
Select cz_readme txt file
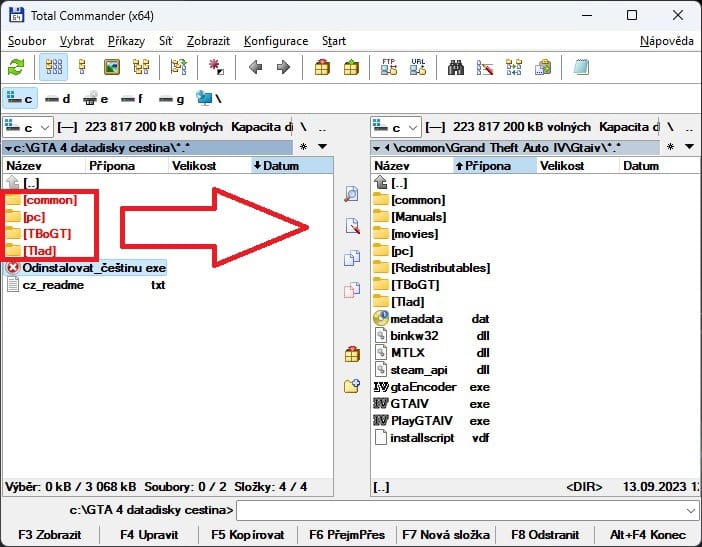tap(86, 285)
